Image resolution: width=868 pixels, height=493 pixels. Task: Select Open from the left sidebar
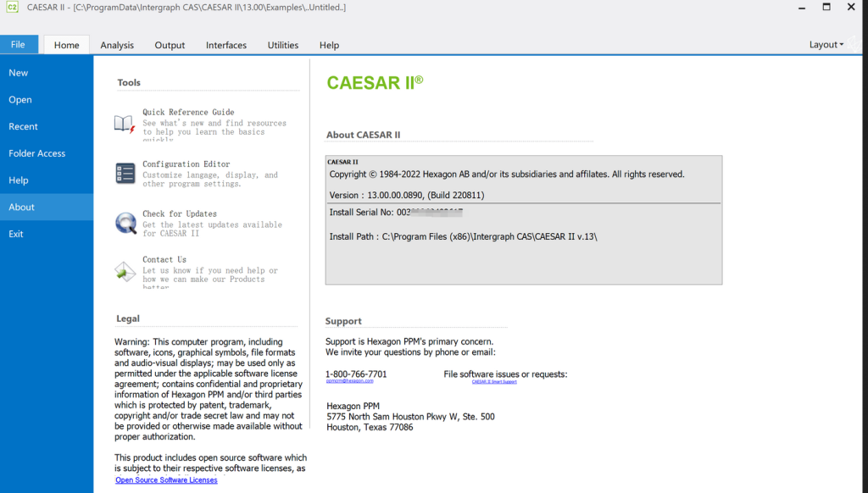click(x=20, y=100)
